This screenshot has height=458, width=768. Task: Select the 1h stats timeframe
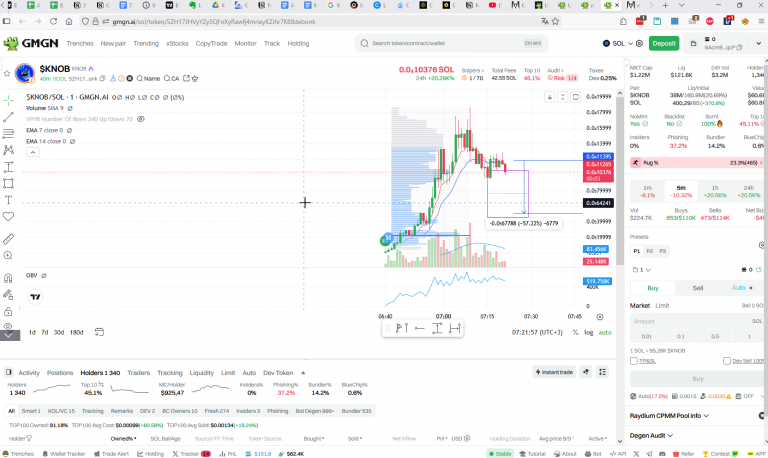(x=715, y=192)
